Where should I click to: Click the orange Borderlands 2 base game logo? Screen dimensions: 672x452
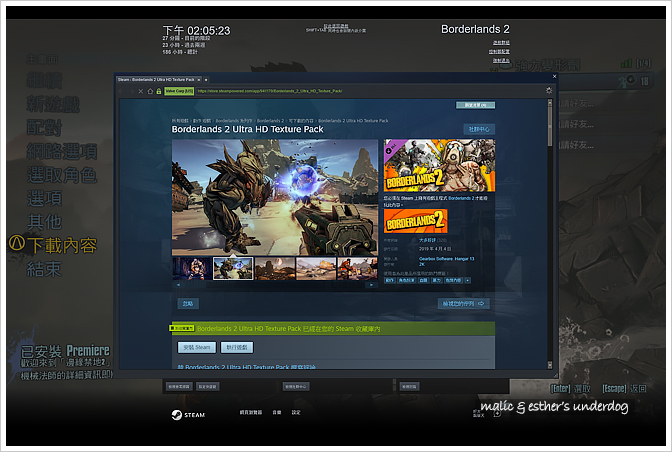point(415,221)
